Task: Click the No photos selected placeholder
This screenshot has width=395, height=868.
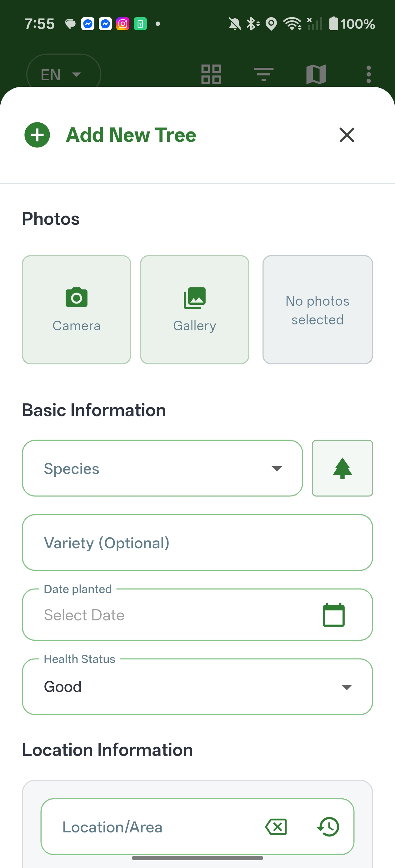Action: [x=317, y=309]
